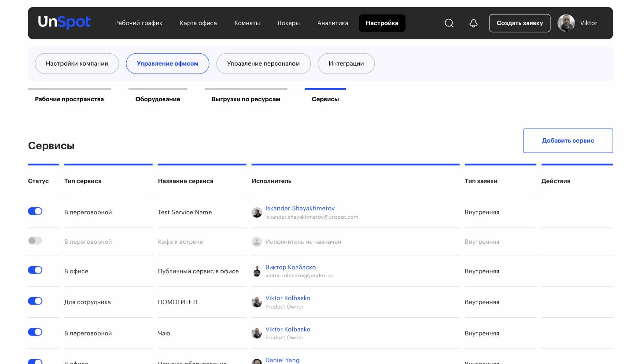Open Viktor Kolbasko link in Чаю row
This screenshot has height=364, width=641.
288,329
